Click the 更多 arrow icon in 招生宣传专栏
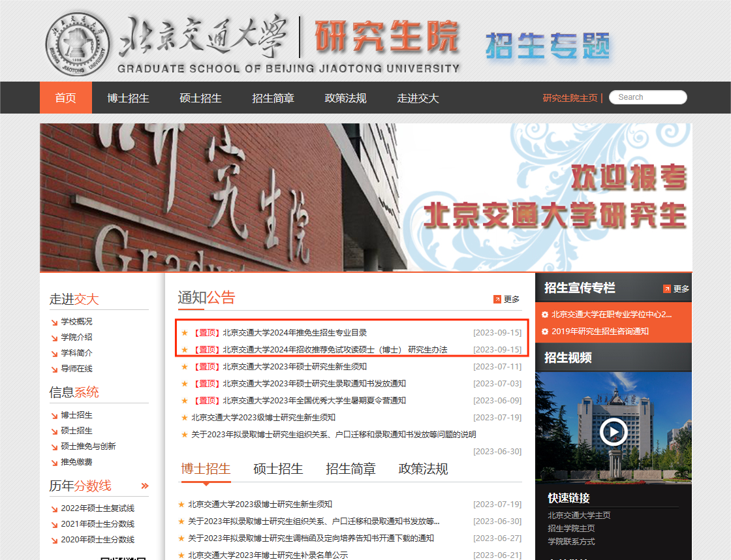This screenshot has width=731, height=560. pyautogui.click(x=666, y=289)
